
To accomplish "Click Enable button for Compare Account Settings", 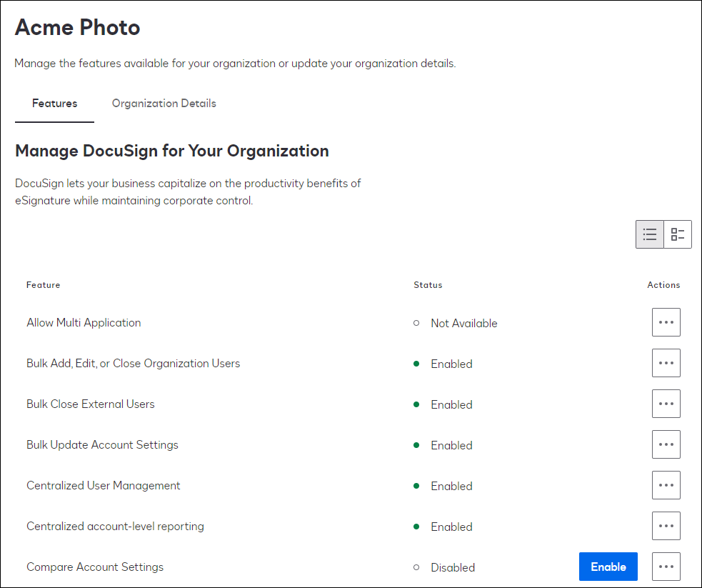I will (x=608, y=567).
